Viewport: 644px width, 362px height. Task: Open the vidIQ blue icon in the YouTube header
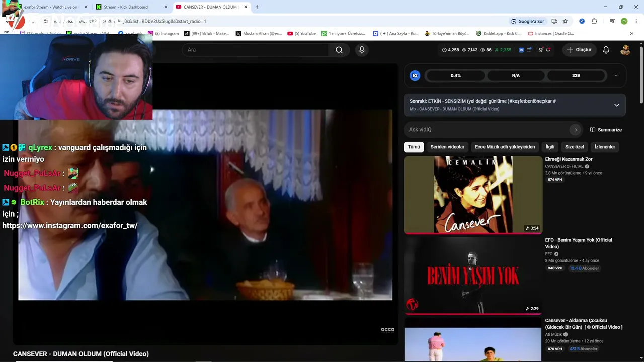(521, 50)
